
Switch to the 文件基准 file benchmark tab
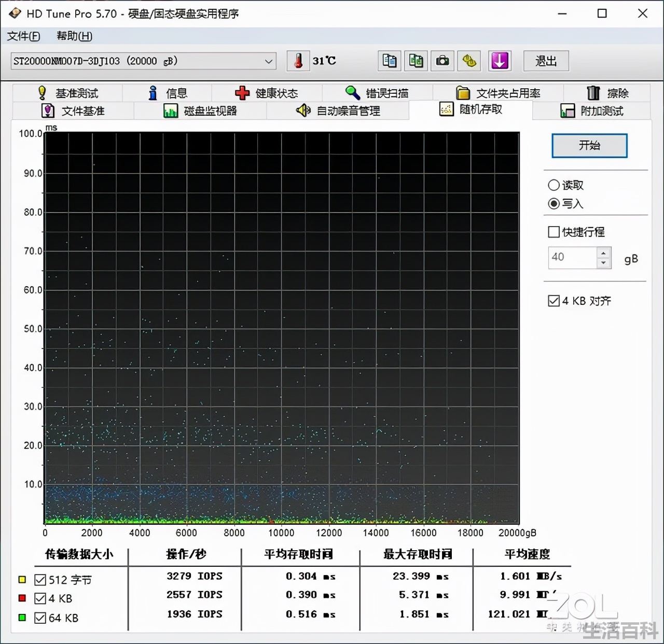[x=73, y=111]
